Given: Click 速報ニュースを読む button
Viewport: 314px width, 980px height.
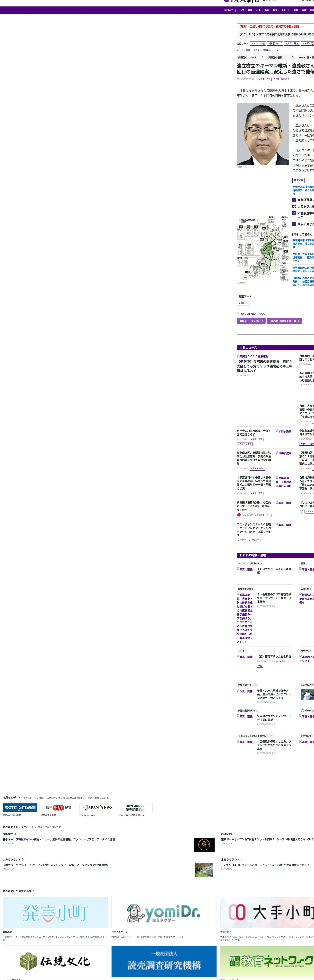Looking at the screenshot, I should (251, 321).
